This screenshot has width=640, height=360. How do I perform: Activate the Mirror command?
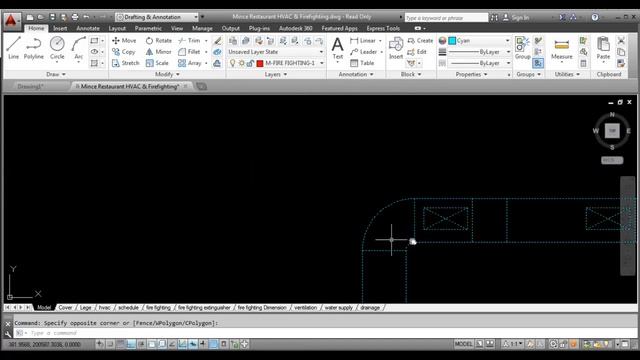[x=159, y=52]
